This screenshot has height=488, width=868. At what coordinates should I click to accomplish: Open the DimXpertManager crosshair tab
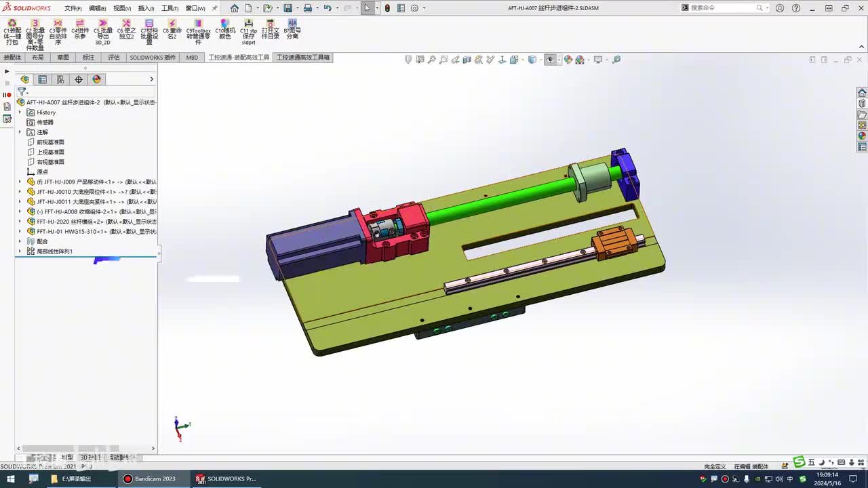[x=79, y=79]
